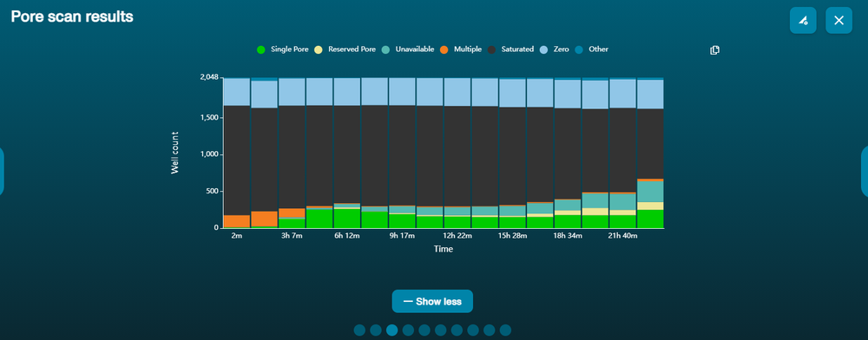Click the '21h 40m' time label
This screenshot has height=340, width=868.
[x=622, y=236]
